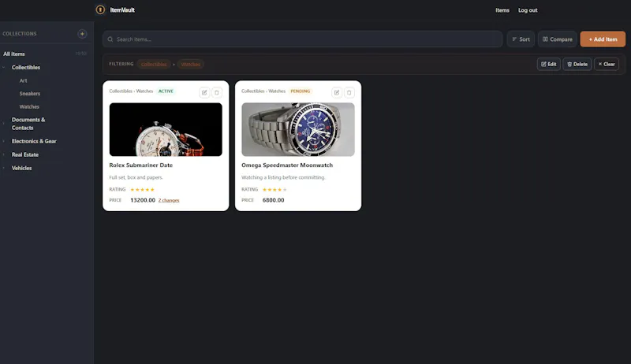Image resolution: width=631 pixels, height=364 pixels.
Task: Click 'Watching a listing before committing.' text
Action: pos(283,177)
